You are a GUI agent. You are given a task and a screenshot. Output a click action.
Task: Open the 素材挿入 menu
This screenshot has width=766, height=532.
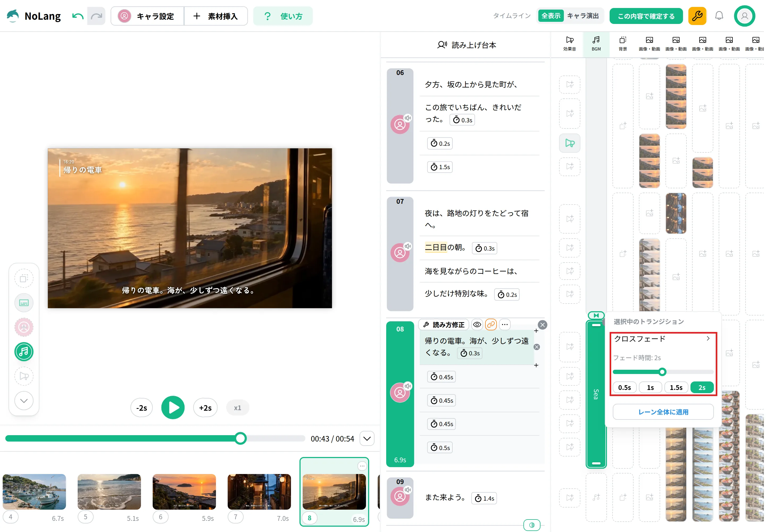216,16
